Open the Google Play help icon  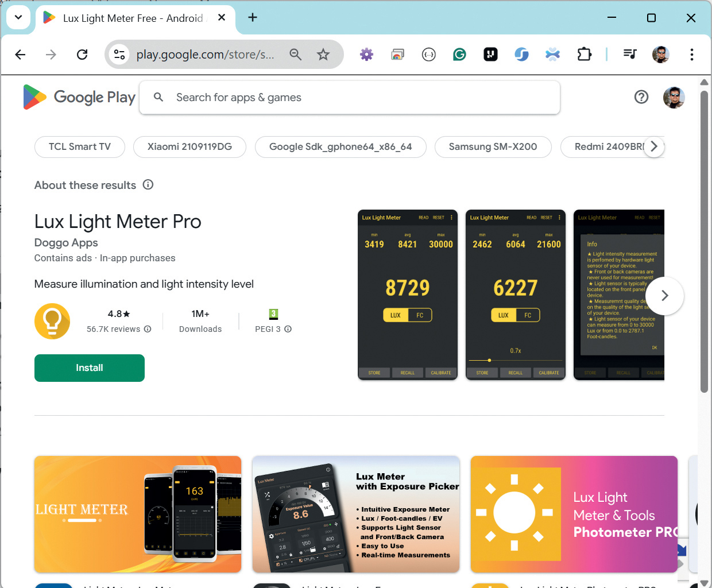tap(641, 97)
